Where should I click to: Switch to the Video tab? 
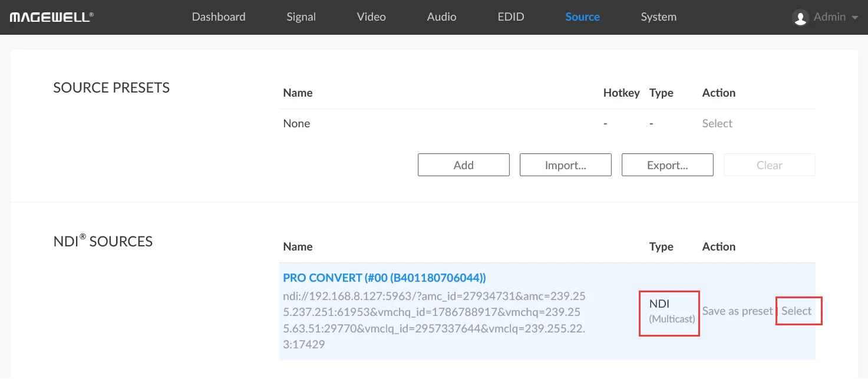coord(371,17)
